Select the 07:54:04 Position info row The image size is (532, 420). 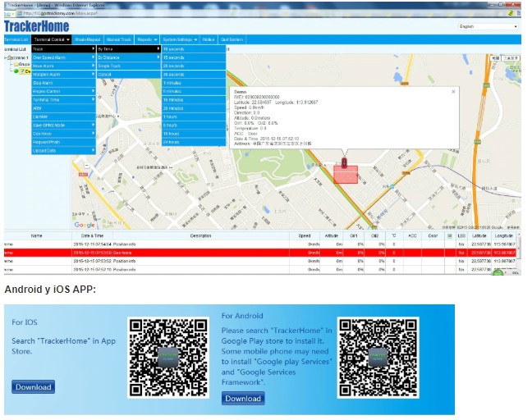[x=260, y=244]
